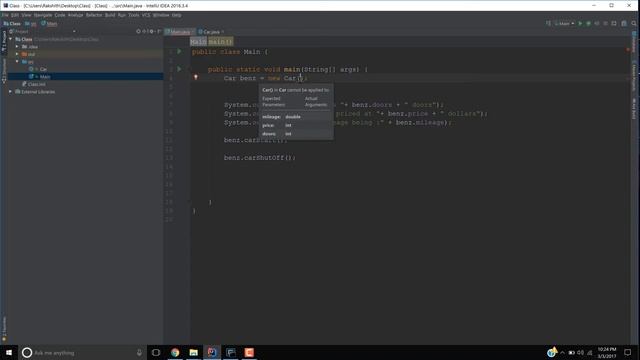Click the run gutter arrow beside main method
Image resolution: width=640 pixels, height=360 pixels.
179,69
